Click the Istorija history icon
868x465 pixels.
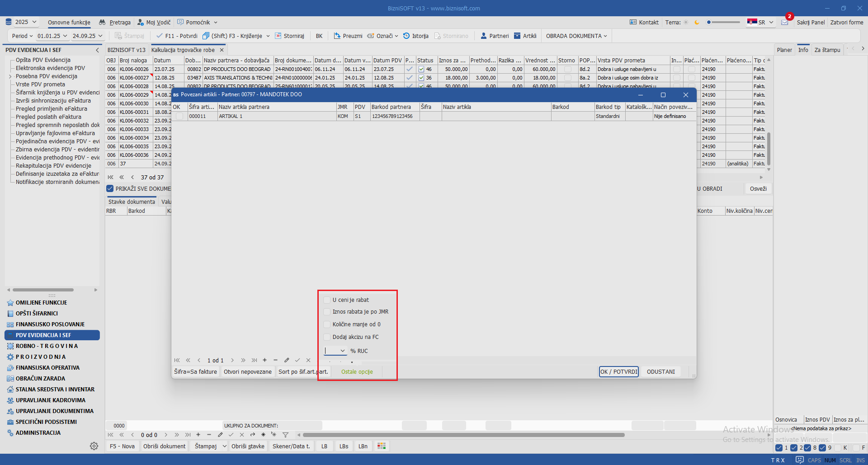406,36
